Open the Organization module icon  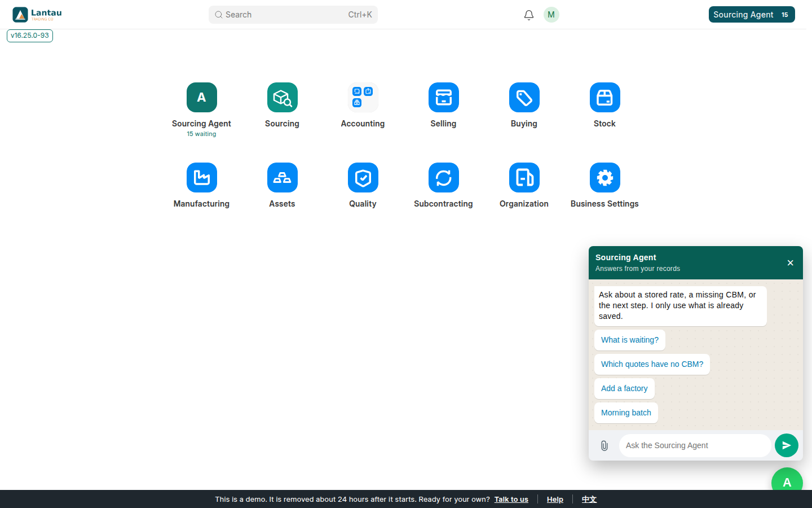click(x=524, y=178)
